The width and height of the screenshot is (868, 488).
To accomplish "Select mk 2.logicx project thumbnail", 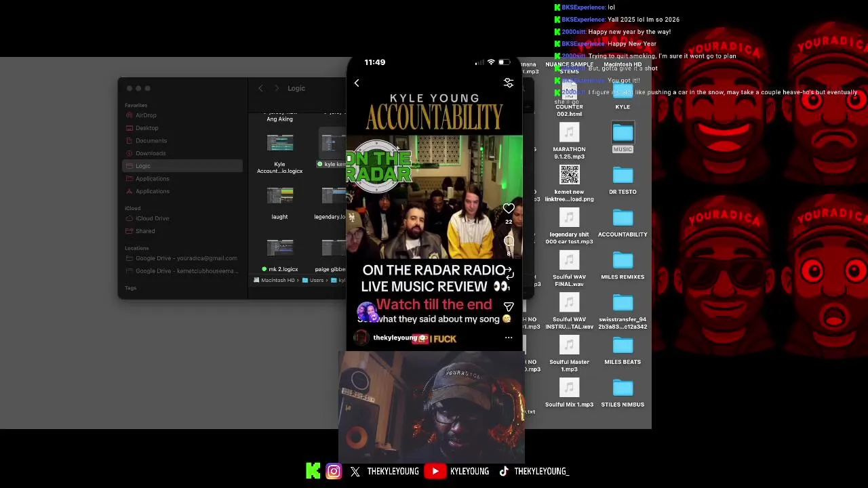I will (279, 249).
